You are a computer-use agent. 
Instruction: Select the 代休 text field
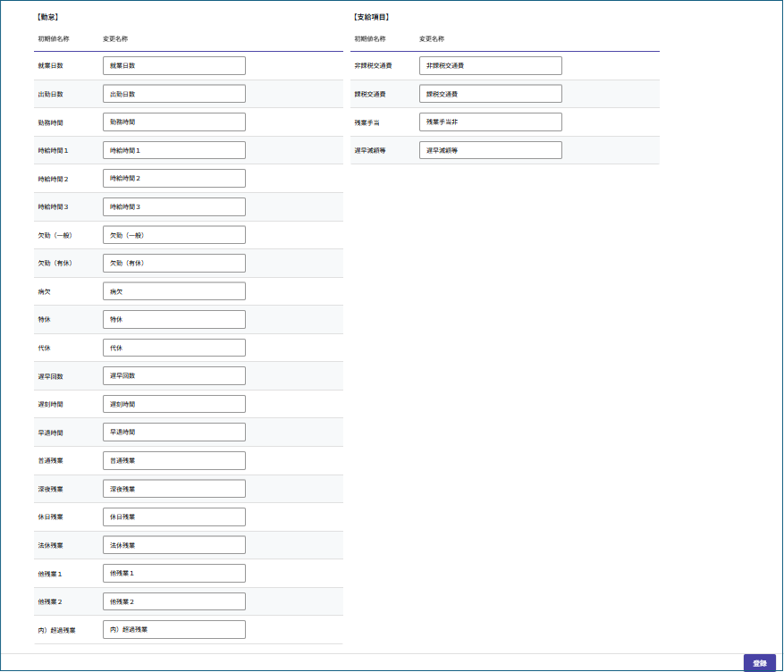click(173, 348)
